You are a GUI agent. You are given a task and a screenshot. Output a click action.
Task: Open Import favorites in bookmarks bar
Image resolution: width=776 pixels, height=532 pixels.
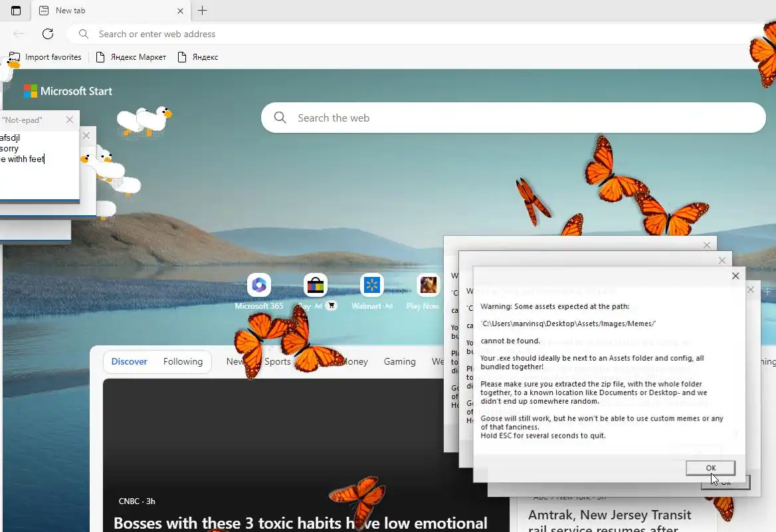coord(45,57)
